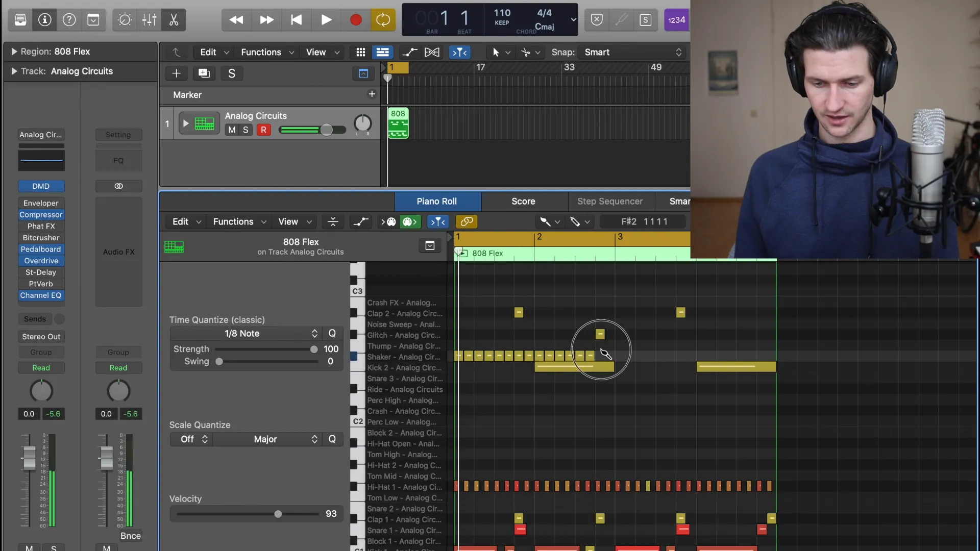Toggle global Solo S track header button
Screen dimensions: 980x551
[232, 73]
